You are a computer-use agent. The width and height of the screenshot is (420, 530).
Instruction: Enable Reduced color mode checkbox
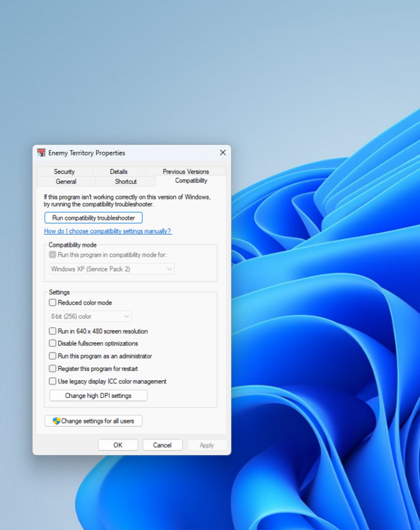point(52,302)
